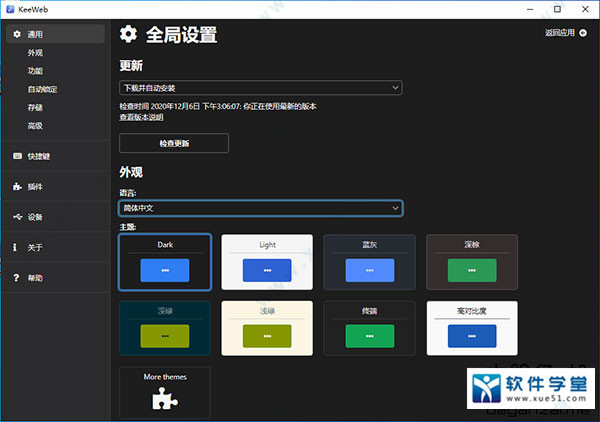
Task: Click the 语言 label
Action: (x=128, y=193)
